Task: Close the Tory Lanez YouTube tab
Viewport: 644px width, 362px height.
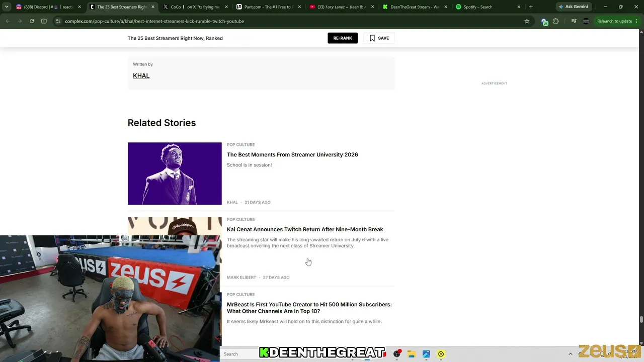Action: click(x=372, y=7)
